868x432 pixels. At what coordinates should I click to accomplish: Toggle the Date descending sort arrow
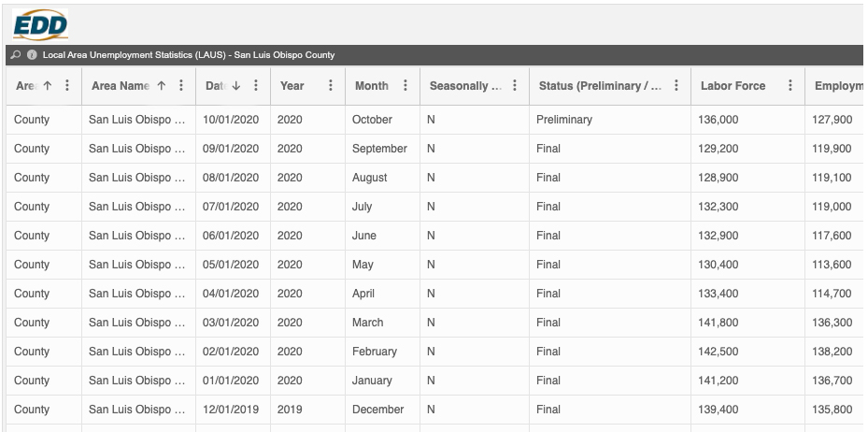[x=235, y=86]
